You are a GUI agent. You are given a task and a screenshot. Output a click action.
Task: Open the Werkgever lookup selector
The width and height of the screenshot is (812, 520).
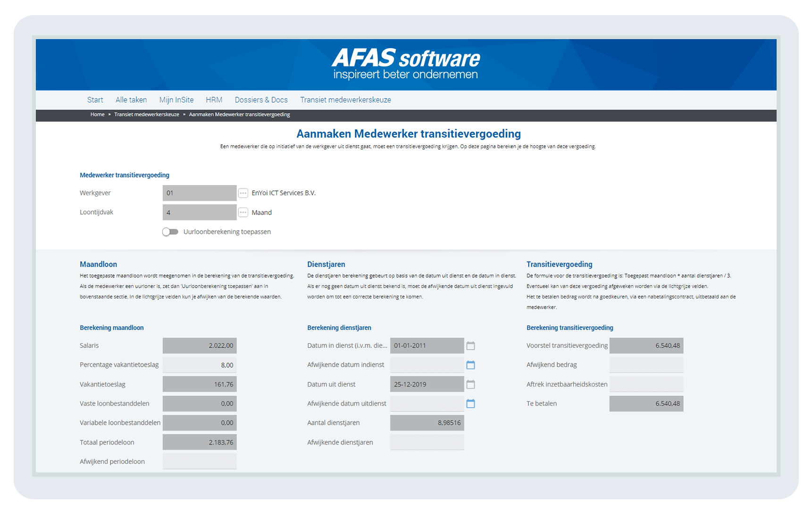243,193
